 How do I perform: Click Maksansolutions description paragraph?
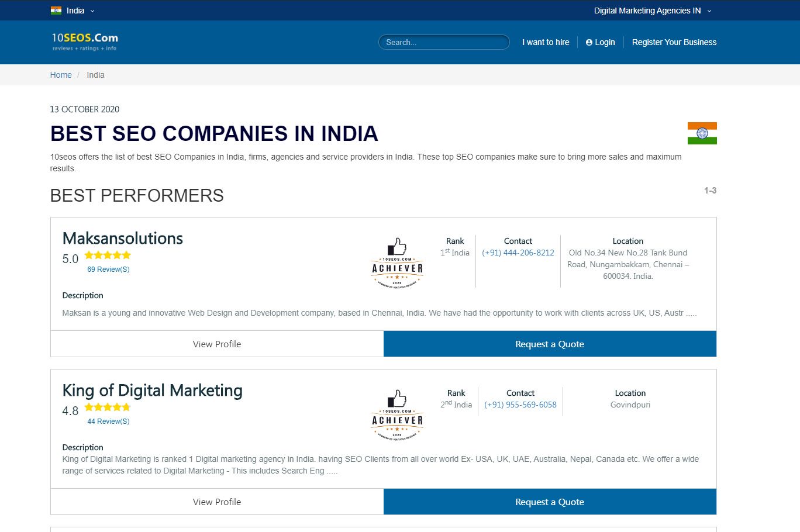click(x=380, y=313)
